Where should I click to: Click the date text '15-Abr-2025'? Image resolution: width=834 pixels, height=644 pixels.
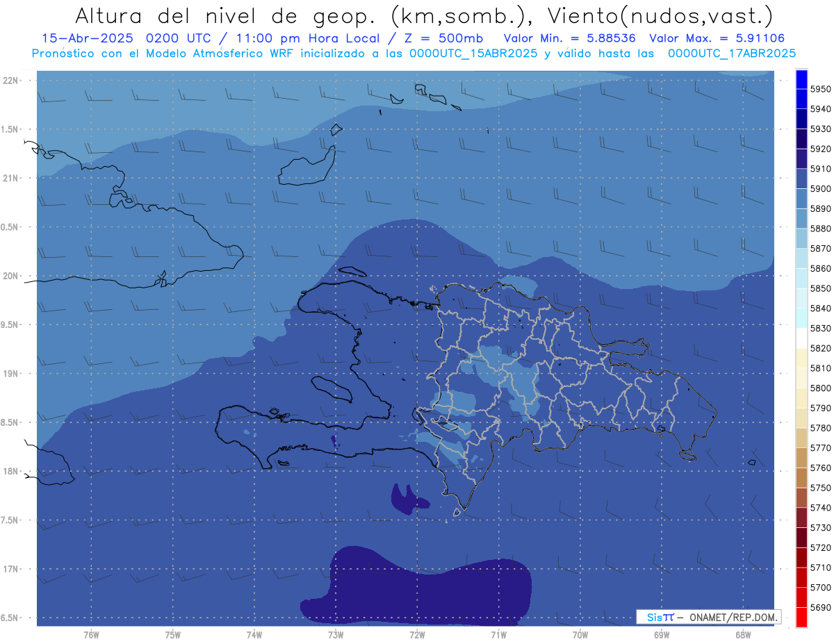pos(89,39)
